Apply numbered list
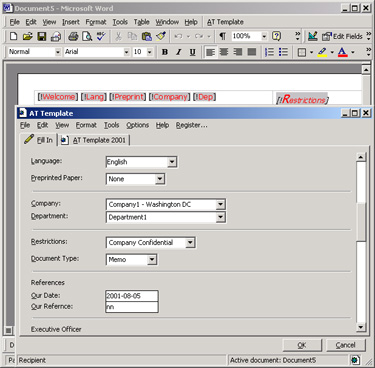Image resolution: width=375 pixels, height=368 pixels. pyautogui.click(x=269, y=52)
